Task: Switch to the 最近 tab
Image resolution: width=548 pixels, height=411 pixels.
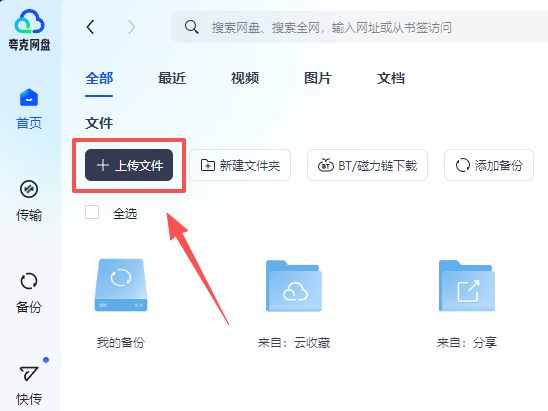Action: coord(172,78)
